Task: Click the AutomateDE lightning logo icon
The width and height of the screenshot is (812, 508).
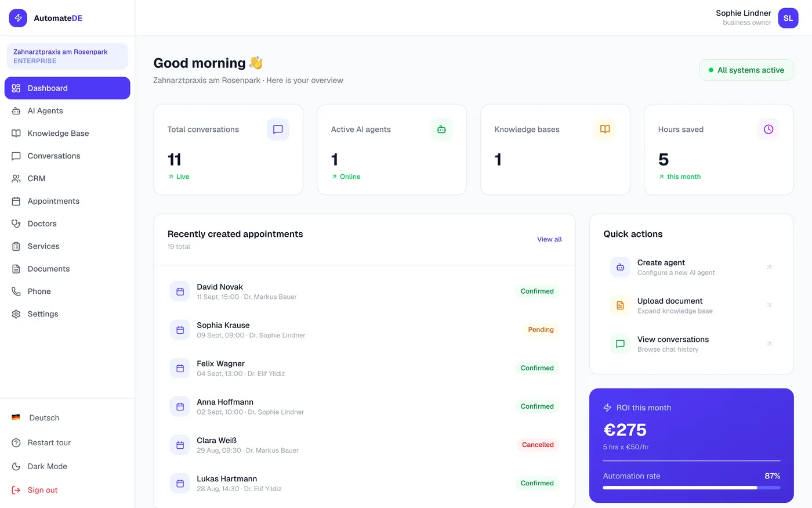Action: tap(18, 18)
